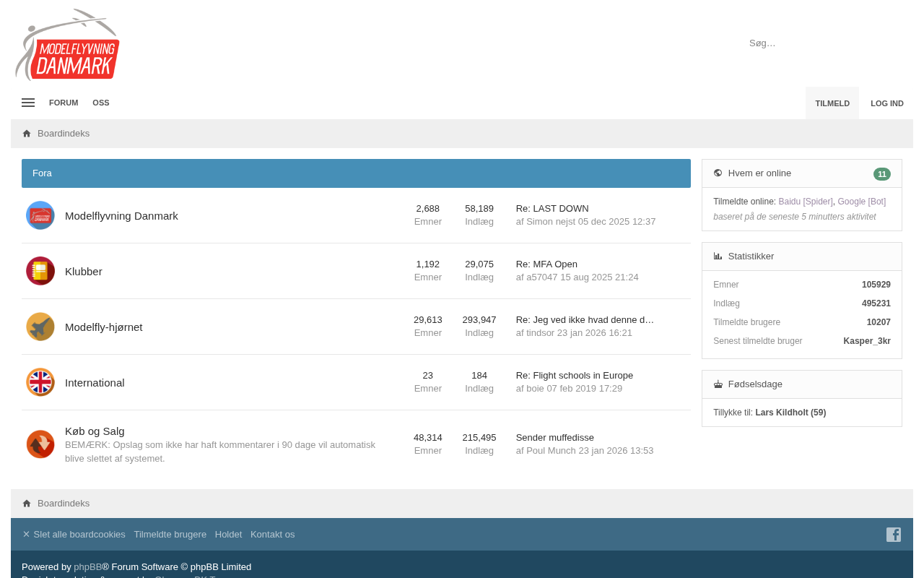
Task: Click the Statistikker chart icon
Action: (x=718, y=256)
